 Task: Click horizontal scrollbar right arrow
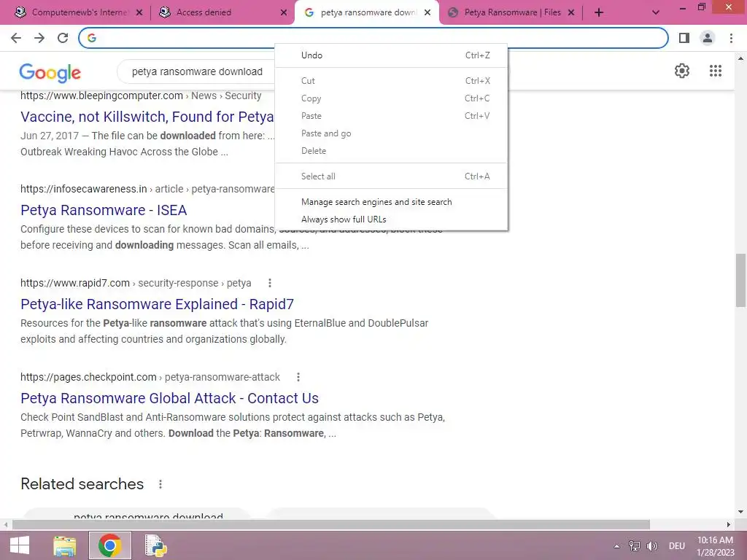(729, 525)
